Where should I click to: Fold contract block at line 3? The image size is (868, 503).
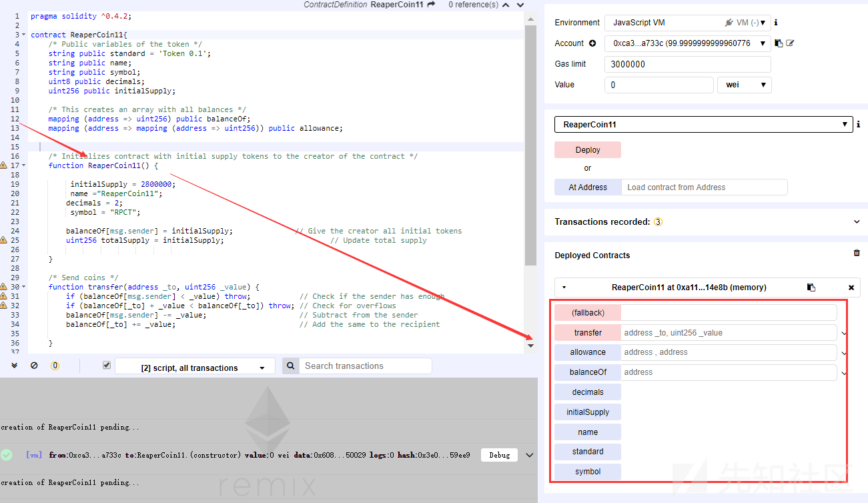(25, 35)
